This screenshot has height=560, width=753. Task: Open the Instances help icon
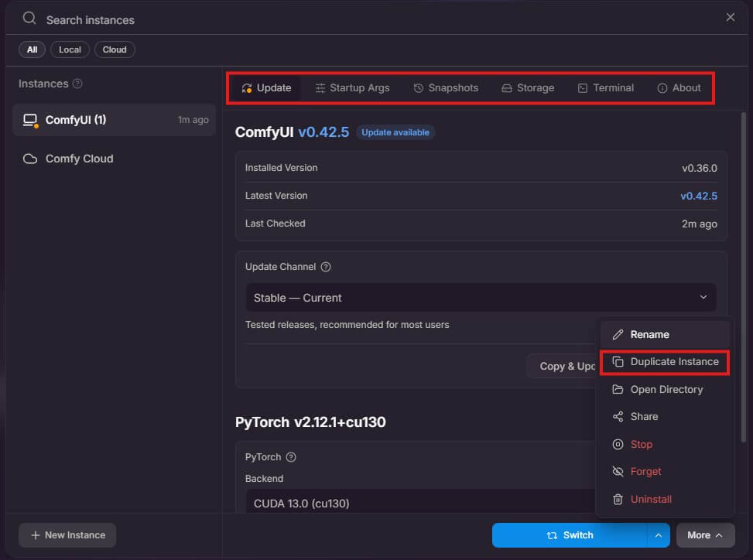tap(77, 84)
